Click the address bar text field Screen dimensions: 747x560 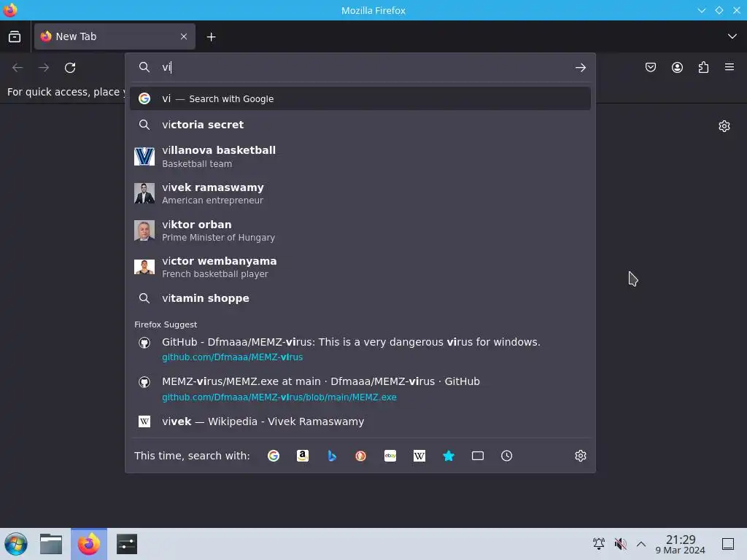pos(362,67)
